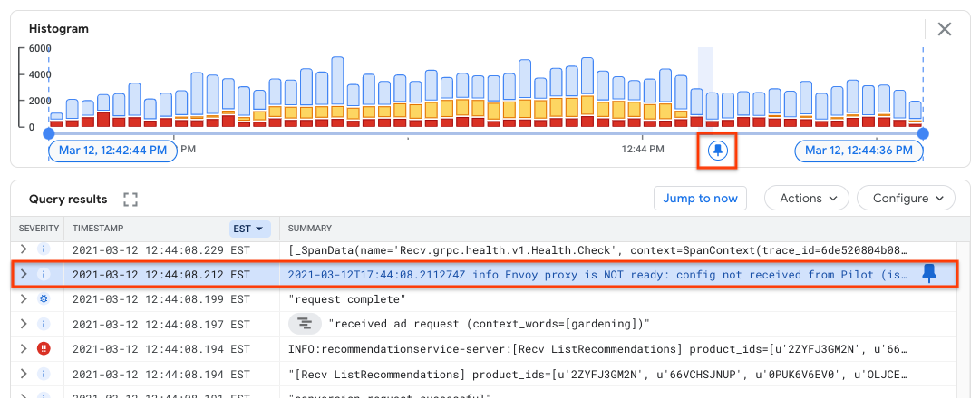This screenshot has width=980, height=400.
Task: Click timestamp 2021-03-12 12:44:08.199 EST
Action: [x=160, y=298]
